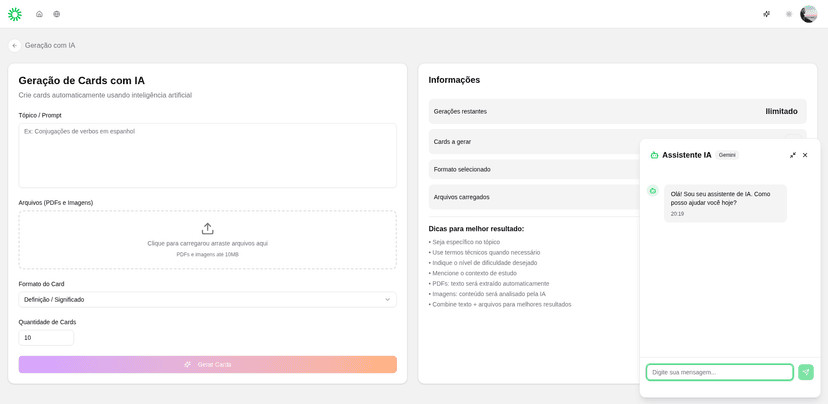Viewport: 828px width, 404px height.
Task: Go to the home page icon
Action: click(x=40, y=14)
